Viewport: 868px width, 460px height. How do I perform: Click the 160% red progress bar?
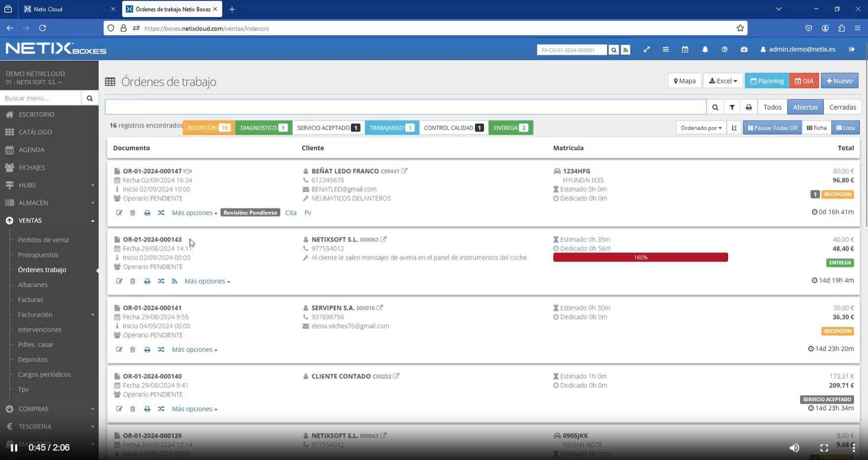[x=640, y=257]
